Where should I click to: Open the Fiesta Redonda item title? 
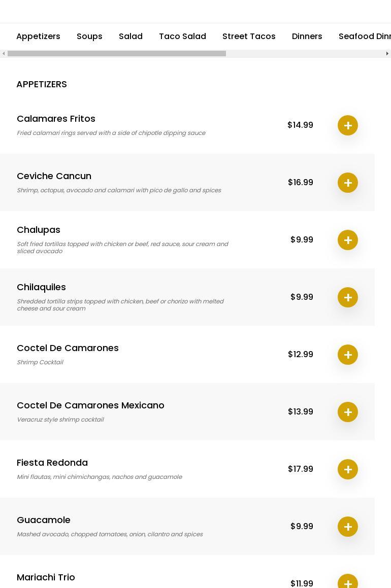[52, 463]
